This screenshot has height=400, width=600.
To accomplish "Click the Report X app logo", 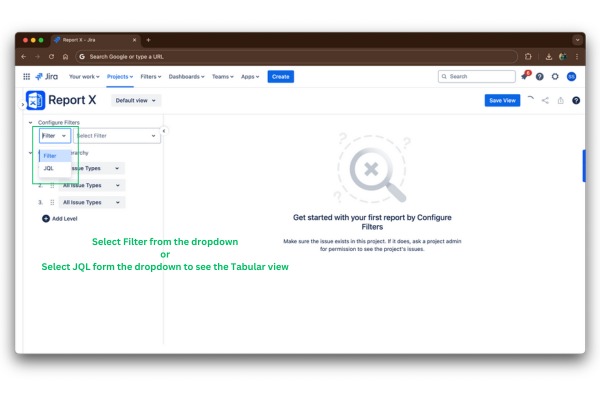I will click(36, 100).
